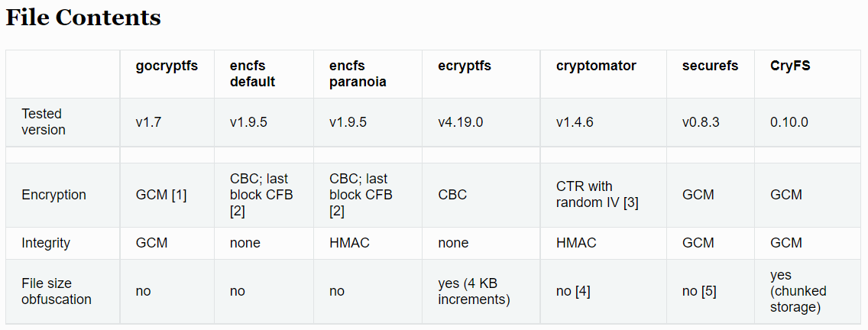Select the ecryptfs column header

coord(465,66)
